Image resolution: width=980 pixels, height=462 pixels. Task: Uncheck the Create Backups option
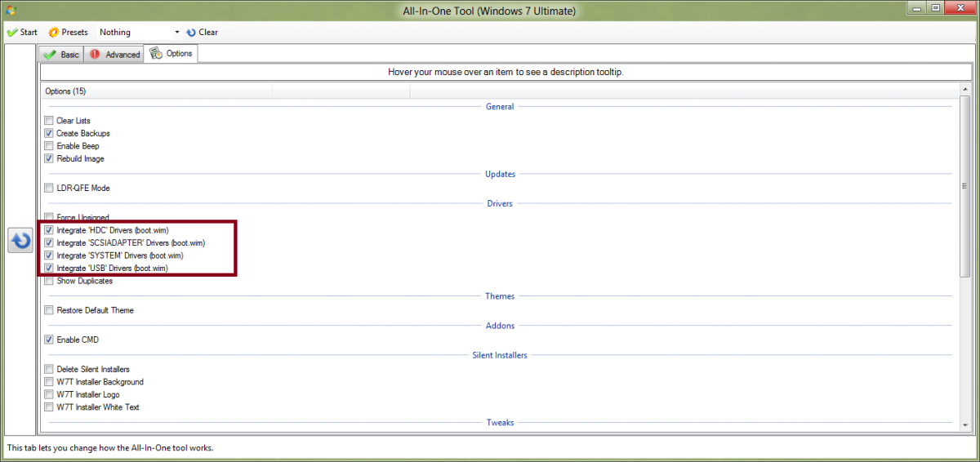click(49, 133)
